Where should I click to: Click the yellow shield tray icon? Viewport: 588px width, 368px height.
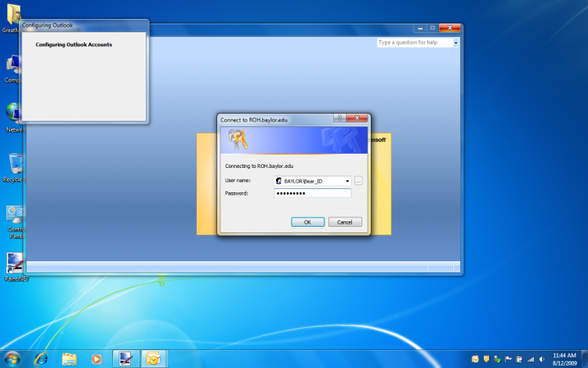click(x=486, y=359)
